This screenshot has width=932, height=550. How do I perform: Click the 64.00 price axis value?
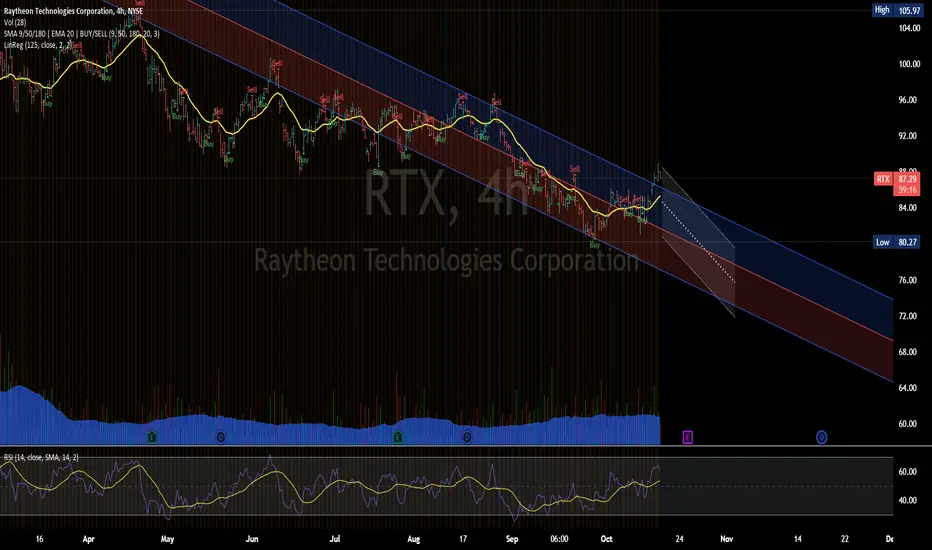[x=908, y=388]
